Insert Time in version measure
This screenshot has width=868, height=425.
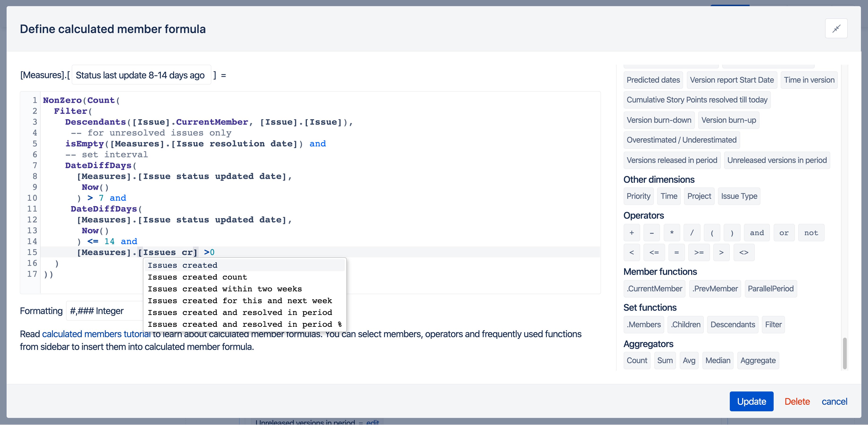point(809,80)
